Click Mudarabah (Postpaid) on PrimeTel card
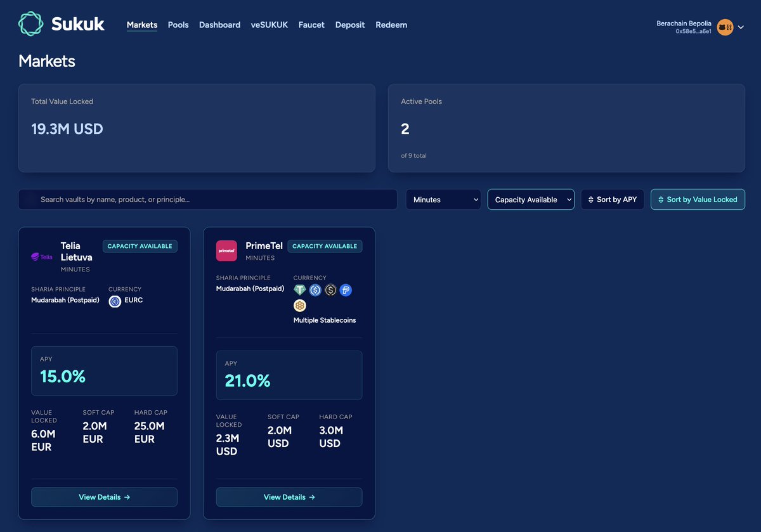The width and height of the screenshot is (761, 532). 250,289
